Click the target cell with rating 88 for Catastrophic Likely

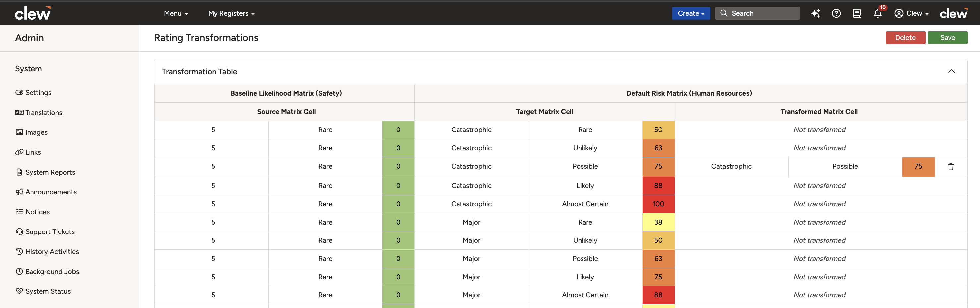tap(658, 185)
